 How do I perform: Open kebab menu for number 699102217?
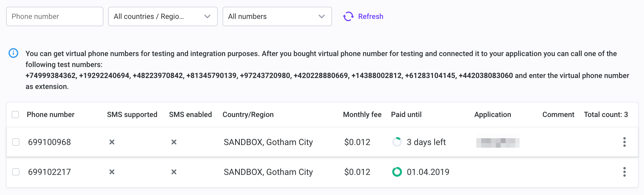pyautogui.click(x=624, y=172)
